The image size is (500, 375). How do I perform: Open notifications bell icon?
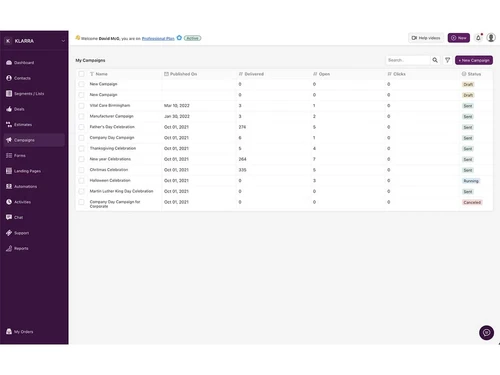click(x=479, y=38)
